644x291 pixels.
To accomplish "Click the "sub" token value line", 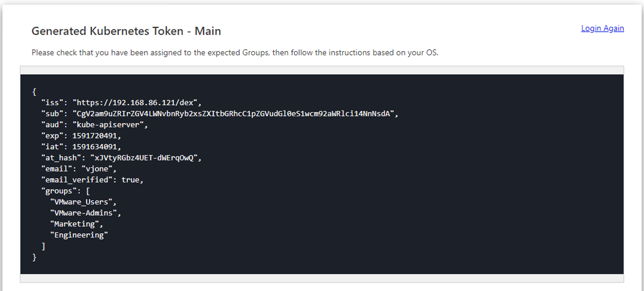I will (220, 114).
